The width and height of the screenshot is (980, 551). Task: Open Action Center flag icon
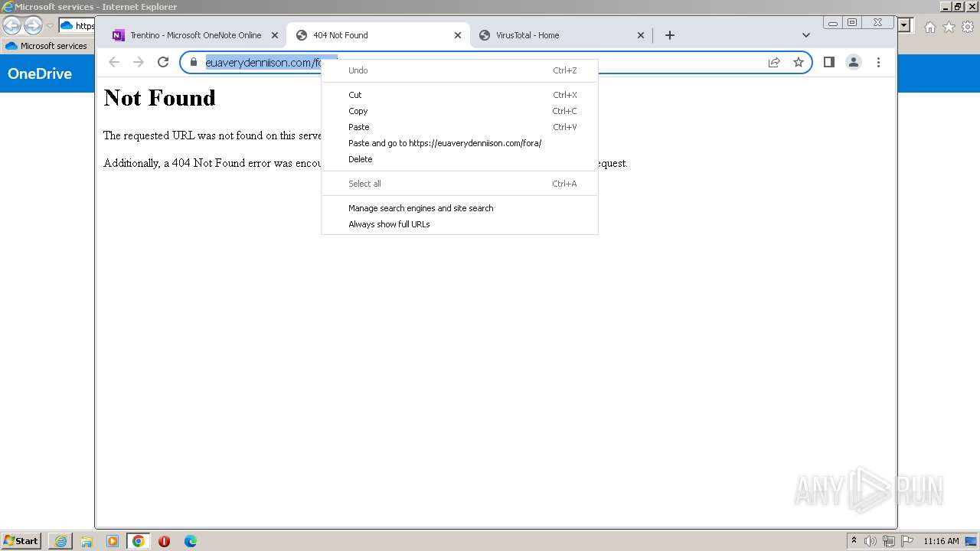pyautogui.click(x=907, y=541)
